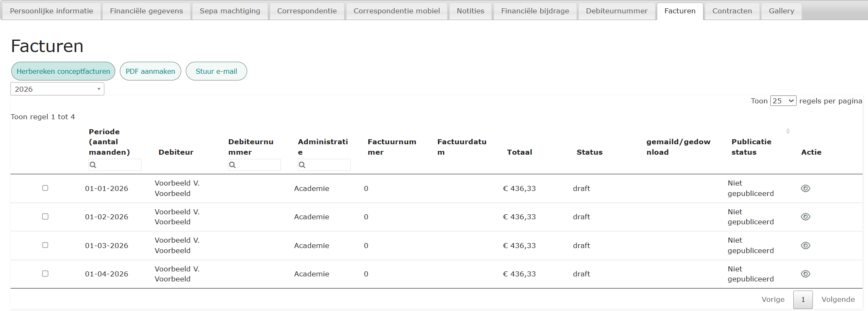Open the 2026 year dropdown
Viewport: 868px width, 311px height.
(57, 89)
